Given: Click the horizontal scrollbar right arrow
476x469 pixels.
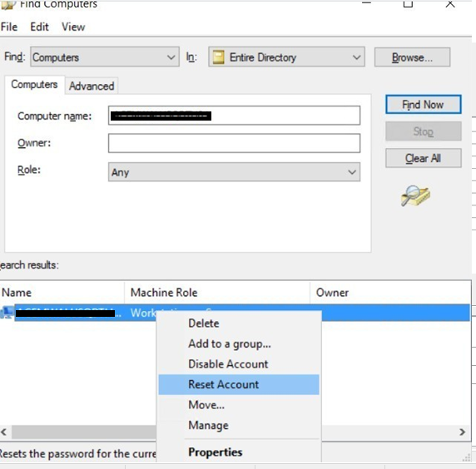Looking at the screenshot, I should [x=463, y=432].
